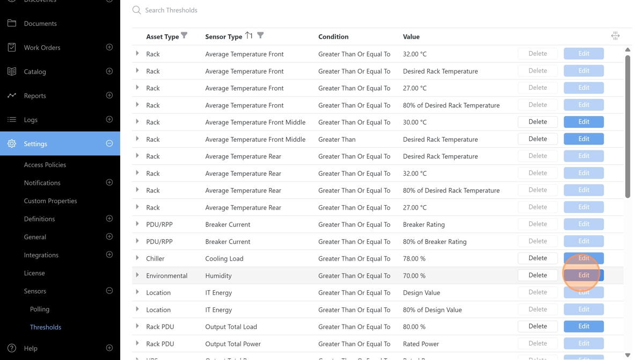Click the table scrollbar down arrow
Screen dimensions: 644x360
point(627,355)
